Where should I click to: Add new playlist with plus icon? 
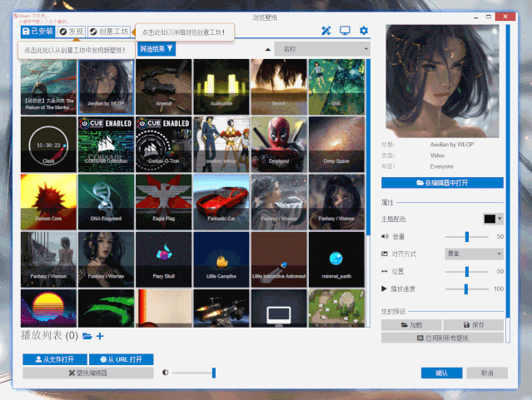tap(100, 336)
